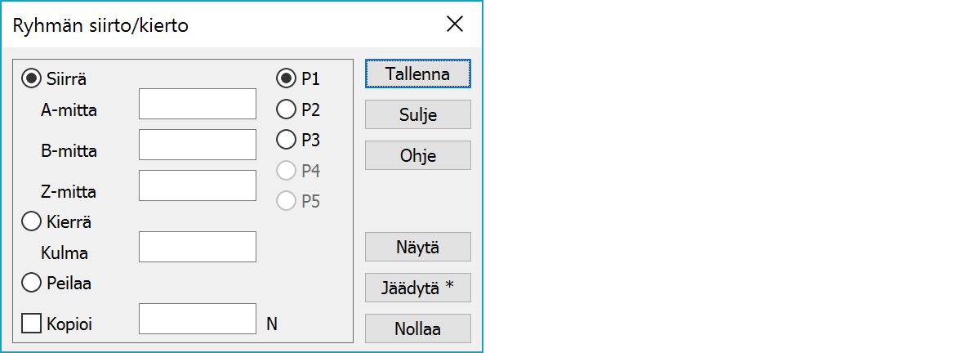Reset values with the Nollaa button
Viewport: 980px width, 353px height.
pos(417,328)
